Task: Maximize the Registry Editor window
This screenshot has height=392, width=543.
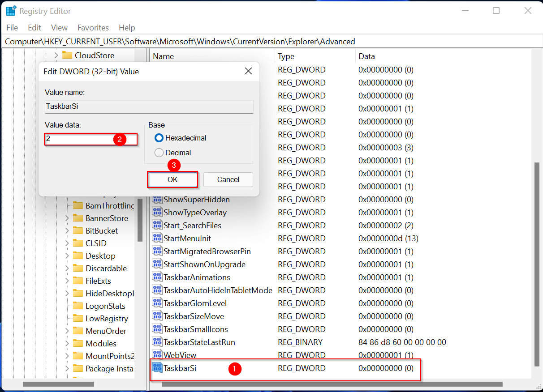Action: click(x=496, y=11)
